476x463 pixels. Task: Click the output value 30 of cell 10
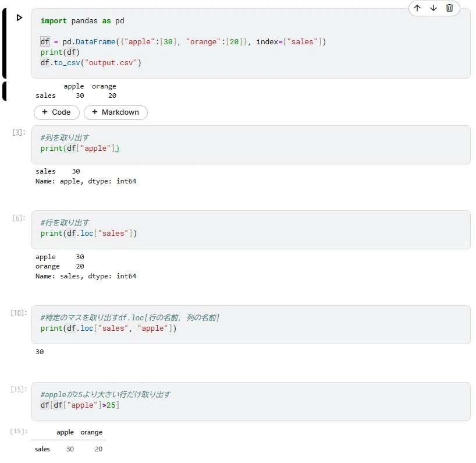[x=40, y=352]
